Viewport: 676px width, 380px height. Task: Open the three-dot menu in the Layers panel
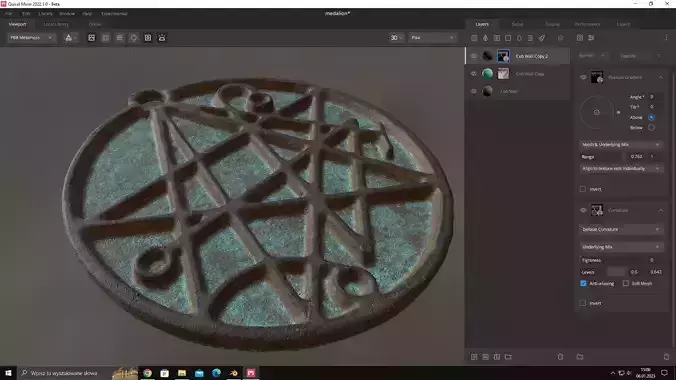666,38
